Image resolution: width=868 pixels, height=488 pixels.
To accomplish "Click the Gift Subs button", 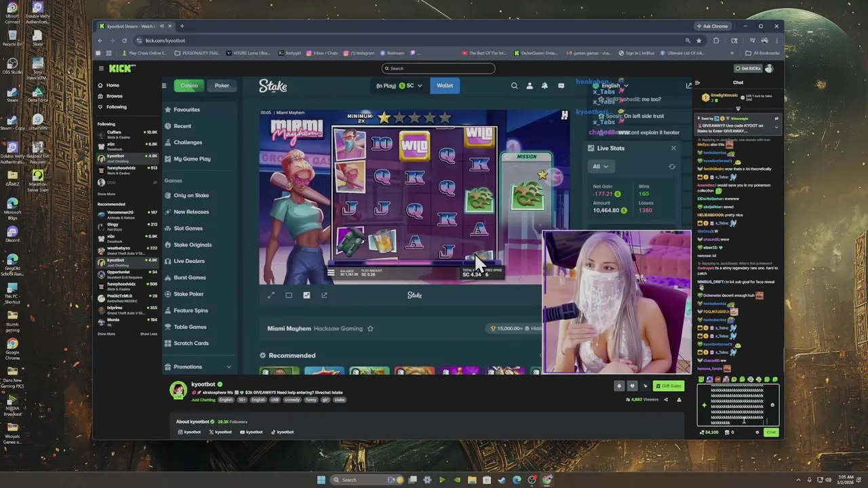I will 668,386.
